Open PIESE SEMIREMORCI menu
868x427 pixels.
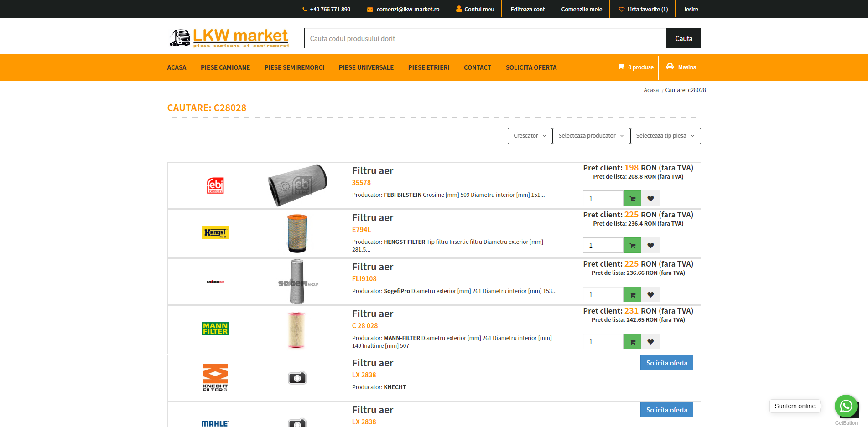(294, 67)
